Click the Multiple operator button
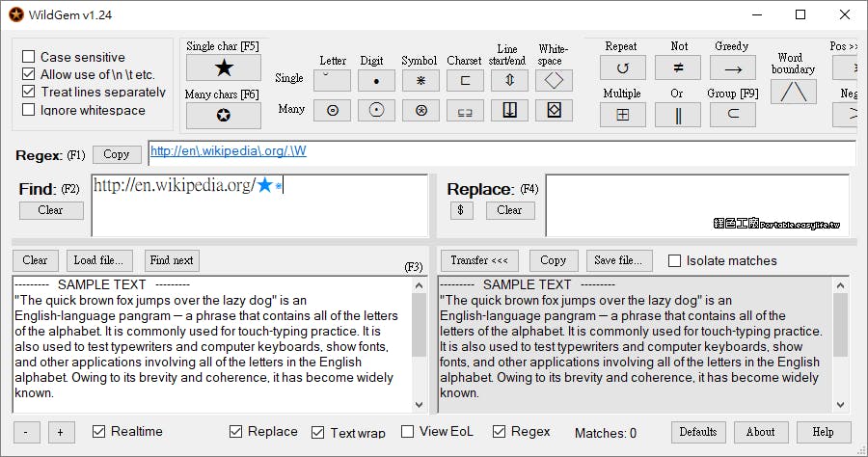The width and height of the screenshot is (868, 457). click(623, 115)
